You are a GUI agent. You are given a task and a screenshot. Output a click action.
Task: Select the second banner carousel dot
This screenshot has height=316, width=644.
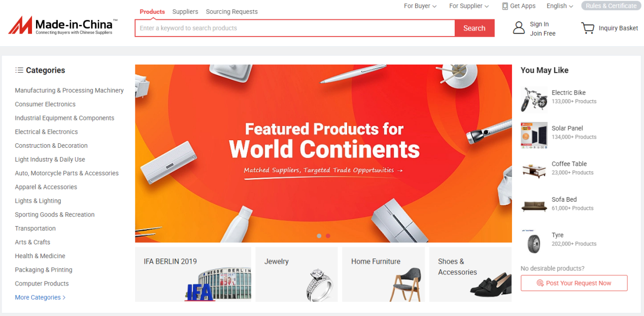point(328,236)
